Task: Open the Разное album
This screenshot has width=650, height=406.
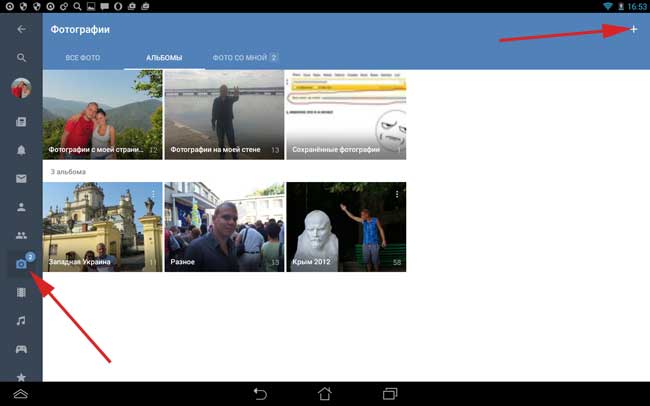Action: pyautogui.click(x=223, y=227)
